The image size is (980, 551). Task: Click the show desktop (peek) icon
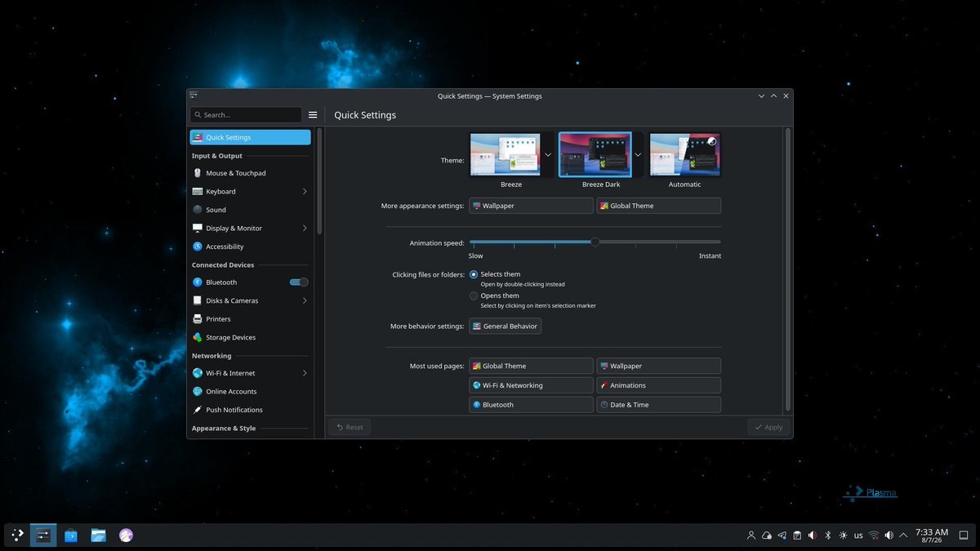click(x=965, y=535)
